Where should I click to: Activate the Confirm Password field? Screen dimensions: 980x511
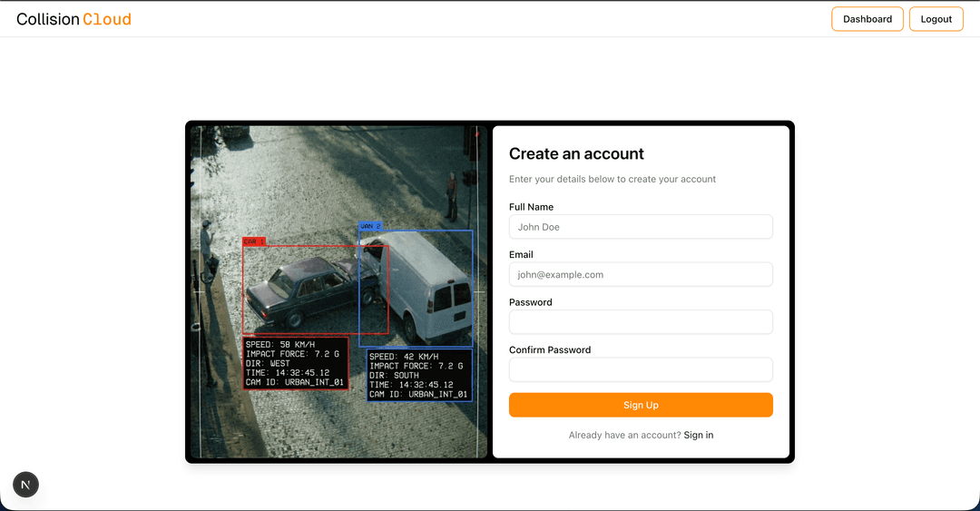641,369
